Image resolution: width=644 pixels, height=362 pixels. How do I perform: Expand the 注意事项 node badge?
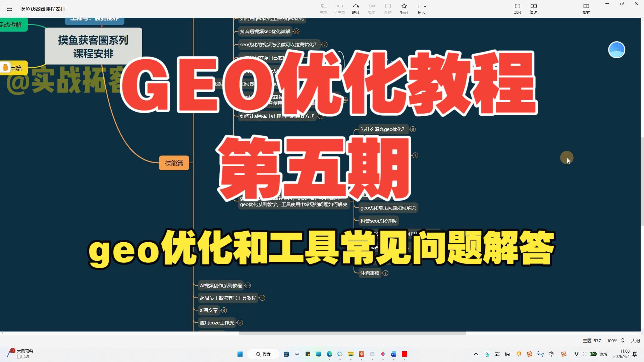coord(385,273)
